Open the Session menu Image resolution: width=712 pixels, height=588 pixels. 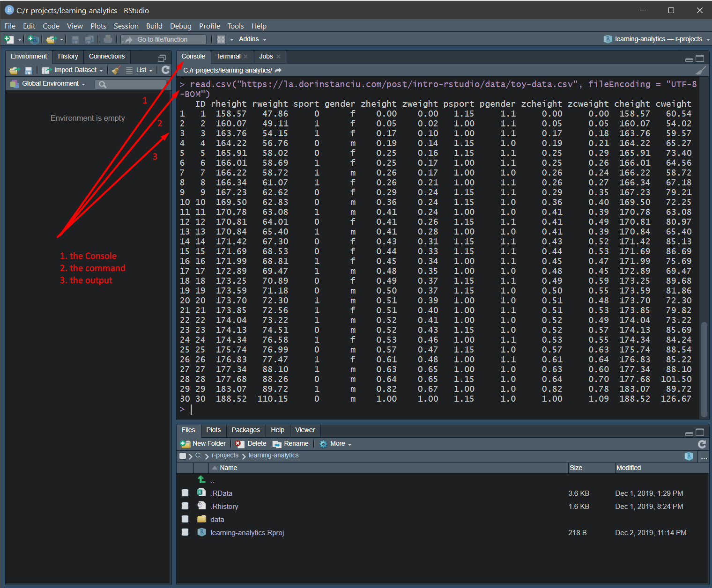126,26
